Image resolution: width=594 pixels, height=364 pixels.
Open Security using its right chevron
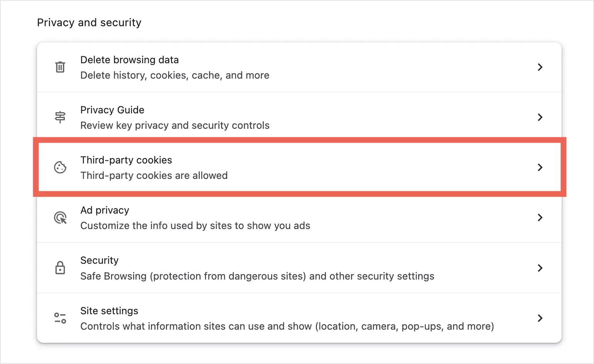[540, 268]
